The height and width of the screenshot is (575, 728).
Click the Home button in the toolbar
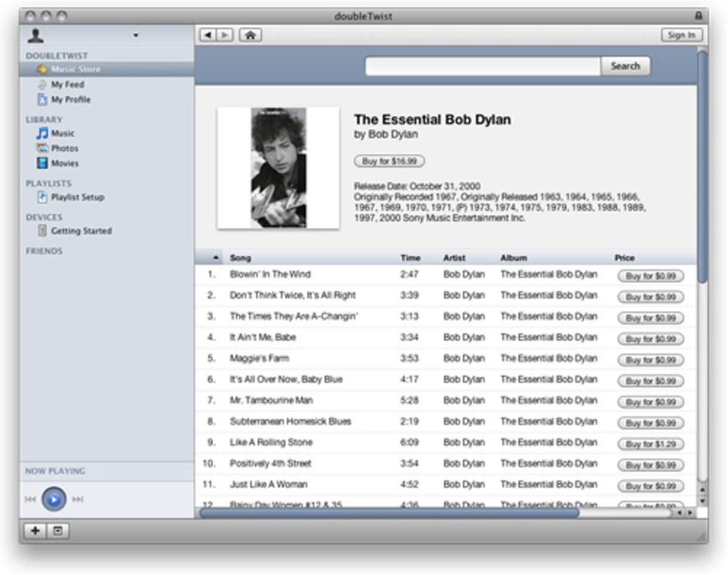click(x=250, y=35)
